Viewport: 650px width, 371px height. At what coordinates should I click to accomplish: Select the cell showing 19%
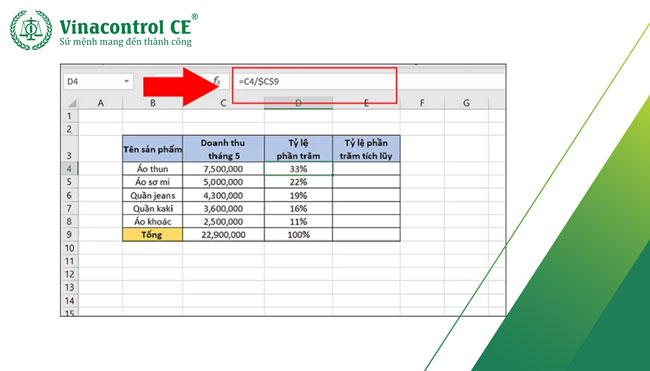tap(298, 195)
